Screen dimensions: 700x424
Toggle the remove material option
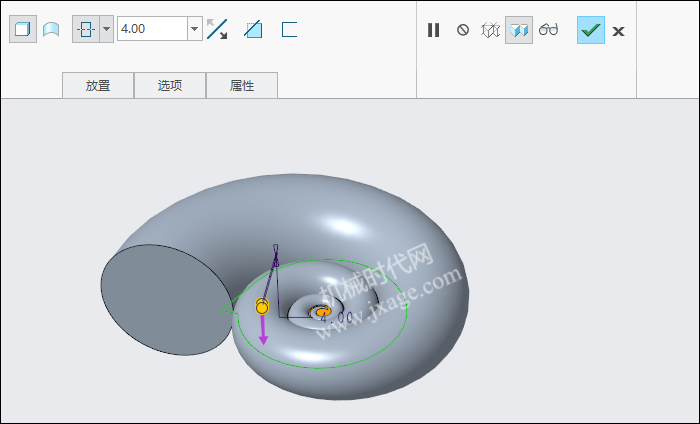253,29
